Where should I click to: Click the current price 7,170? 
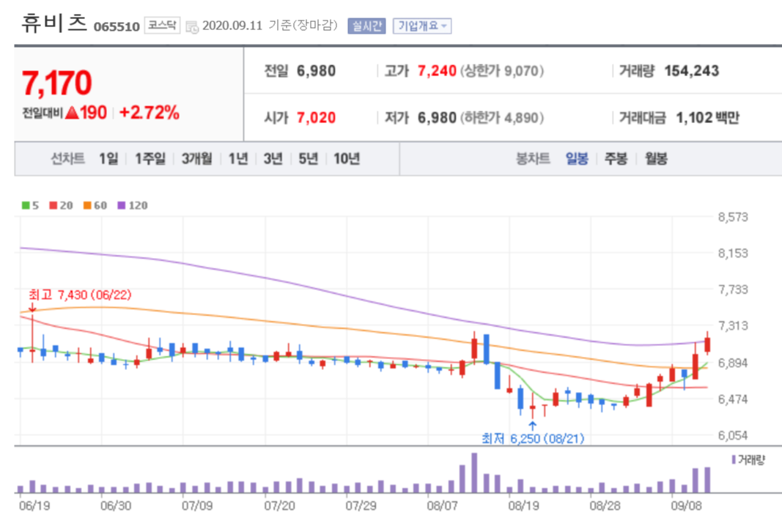click(x=57, y=83)
